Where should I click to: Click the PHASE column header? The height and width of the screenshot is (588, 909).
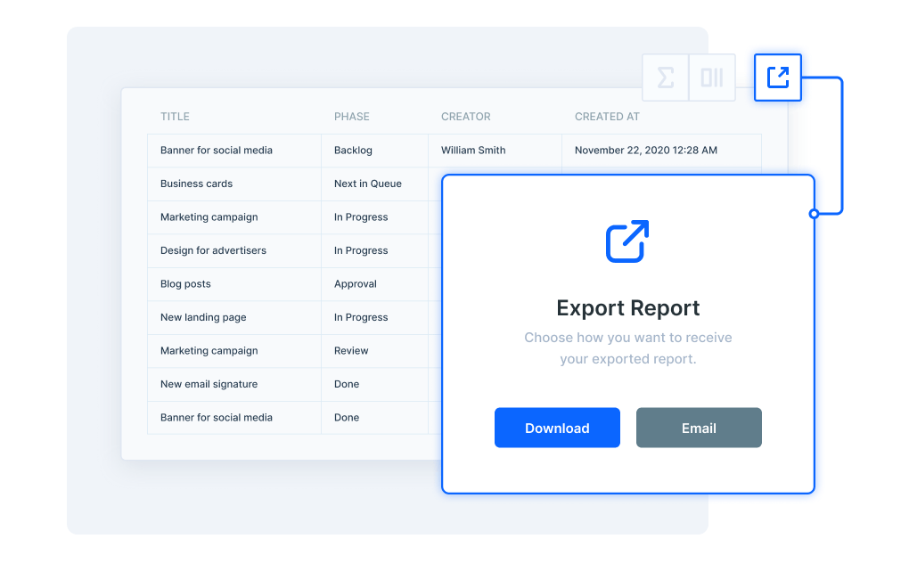(351, 117)
